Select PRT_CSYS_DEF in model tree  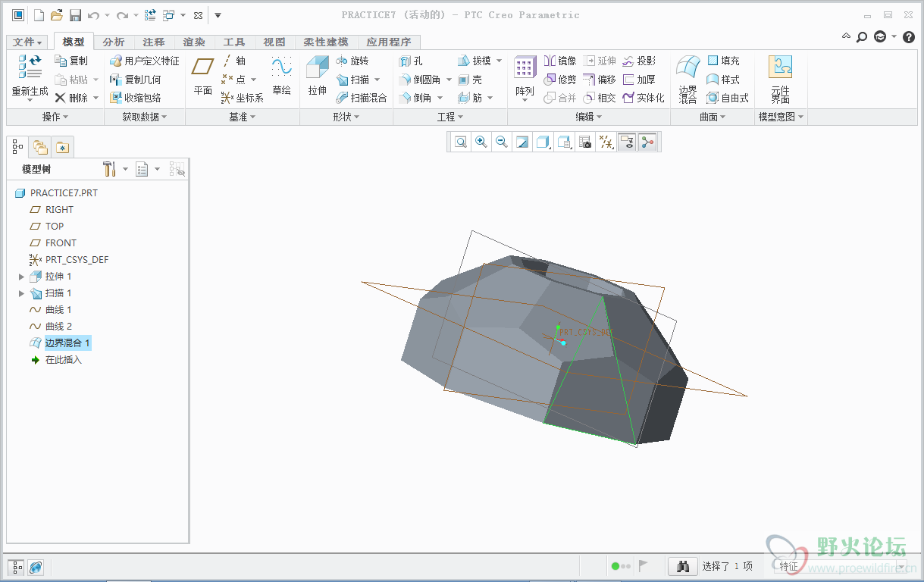[x=77, y=260]
